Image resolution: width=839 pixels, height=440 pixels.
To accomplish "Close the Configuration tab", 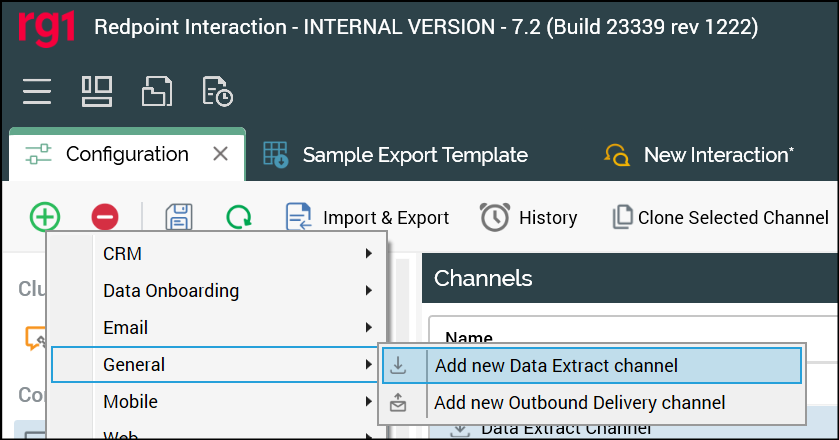I will (221, 154).
